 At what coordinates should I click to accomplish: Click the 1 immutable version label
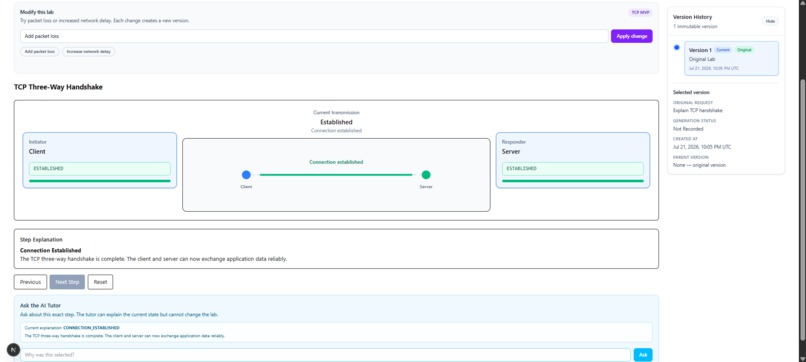tap(695, 26)
